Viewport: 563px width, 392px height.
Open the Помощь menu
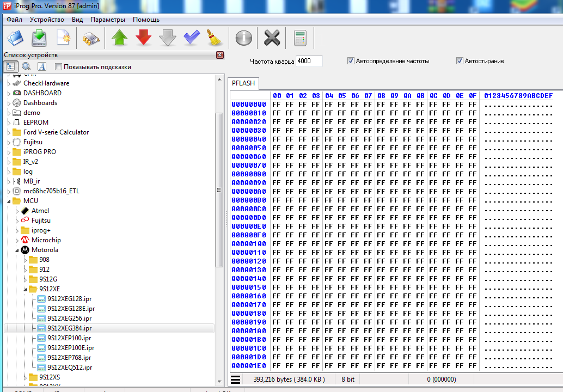tap(146, 20)
